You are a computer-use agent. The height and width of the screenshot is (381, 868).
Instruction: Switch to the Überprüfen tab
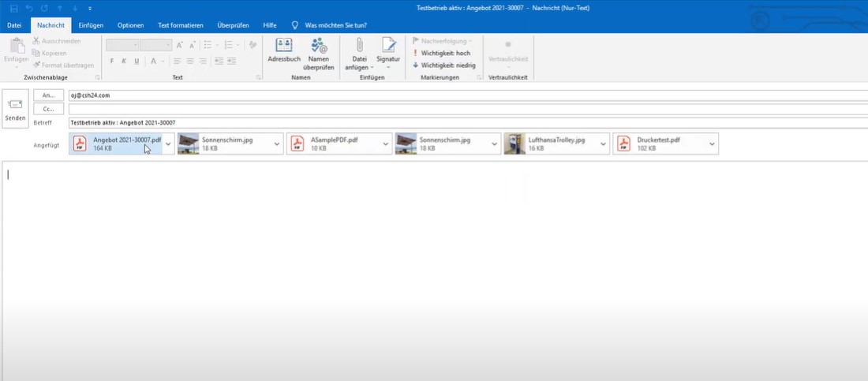[233, 25]
